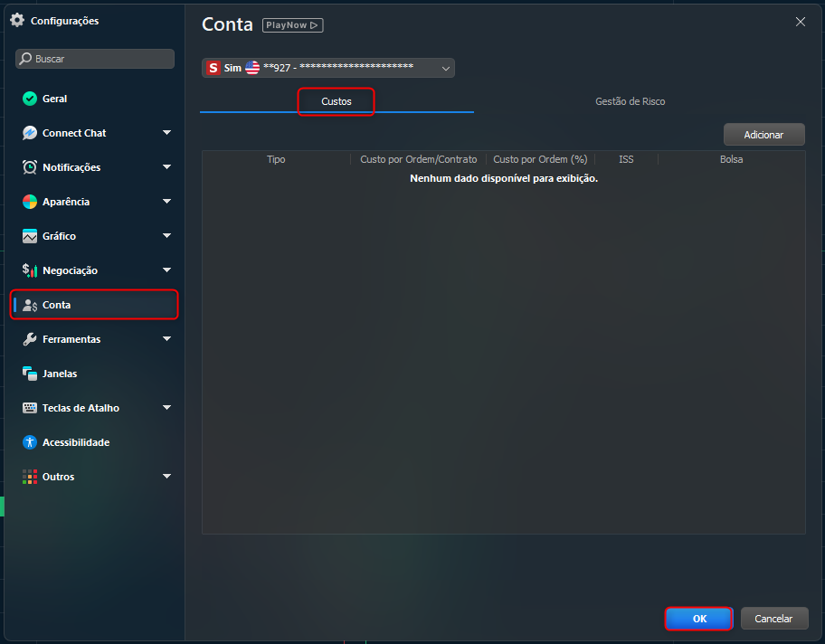Screen dimensions: 825x644
Task: Click the Gráfico chart icon
Action: 30,236
